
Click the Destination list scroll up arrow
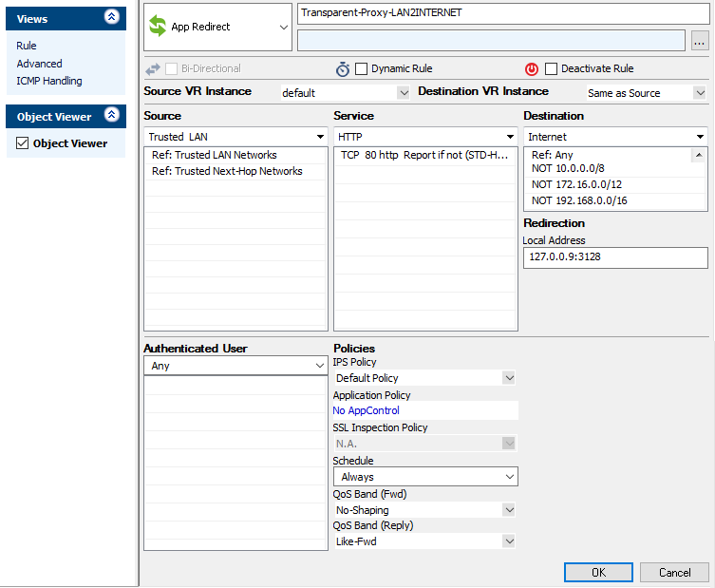[699, 155]
